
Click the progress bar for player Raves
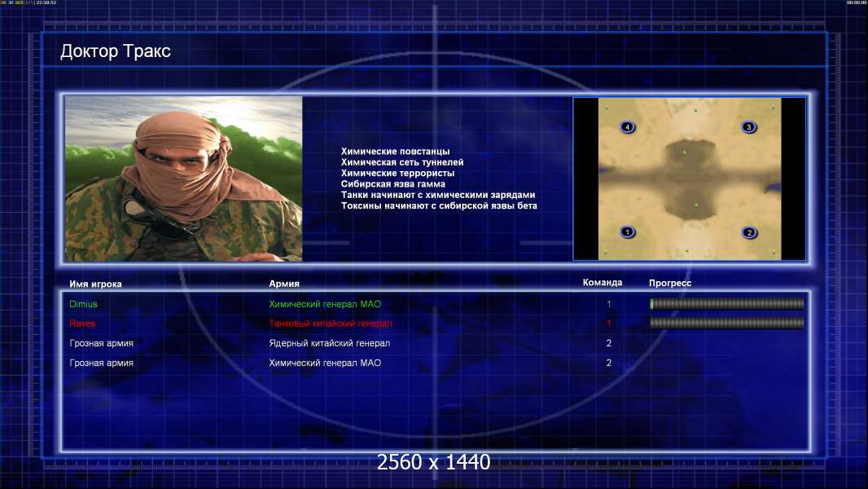click(727, 323)
